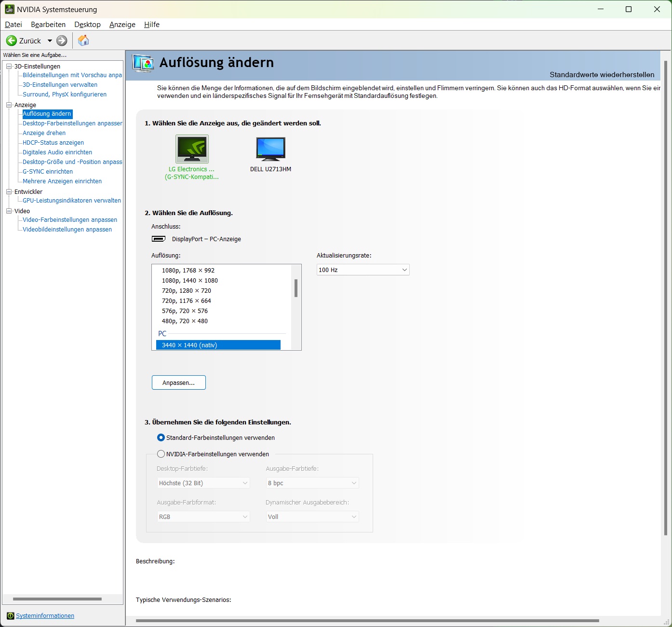This screenshot has width=672, height=627.
Task: Click the Auflösung ändern header icon
Action: pyautogui.click(x=143, y=63)
